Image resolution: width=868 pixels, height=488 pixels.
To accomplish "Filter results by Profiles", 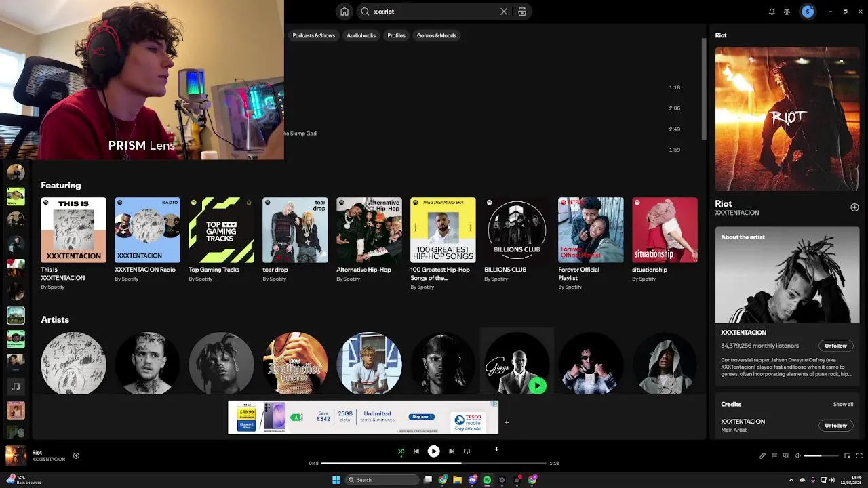I will coord(396,35).
